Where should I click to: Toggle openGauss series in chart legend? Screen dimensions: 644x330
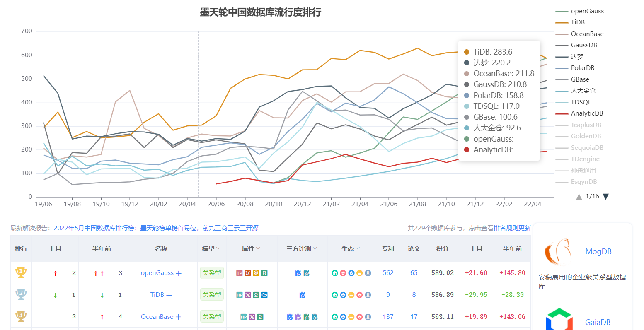coord(580,11)
